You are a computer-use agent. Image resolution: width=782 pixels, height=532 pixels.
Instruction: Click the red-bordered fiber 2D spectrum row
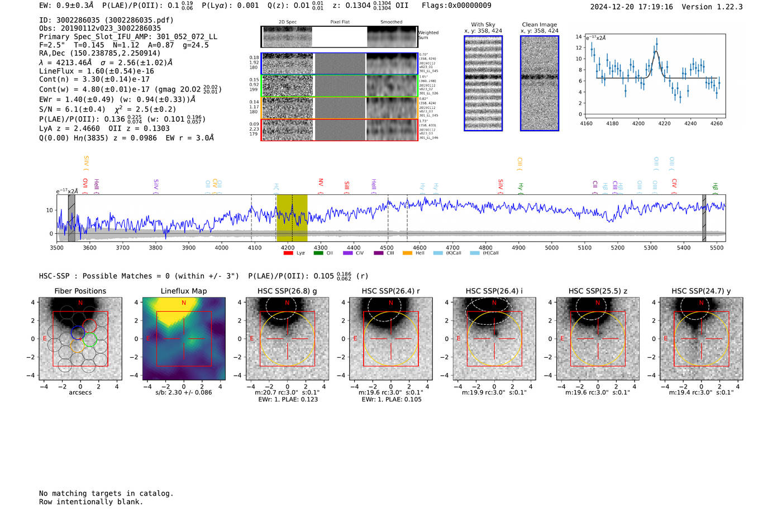click(x=288, y=130)
